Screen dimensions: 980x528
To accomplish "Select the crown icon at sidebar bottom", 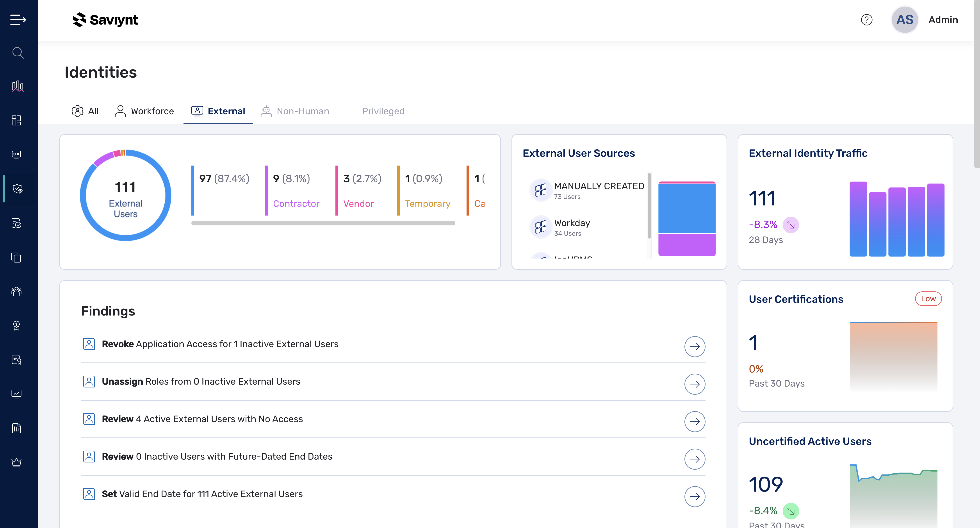I will pyautogui.click(x=16, y=462).
